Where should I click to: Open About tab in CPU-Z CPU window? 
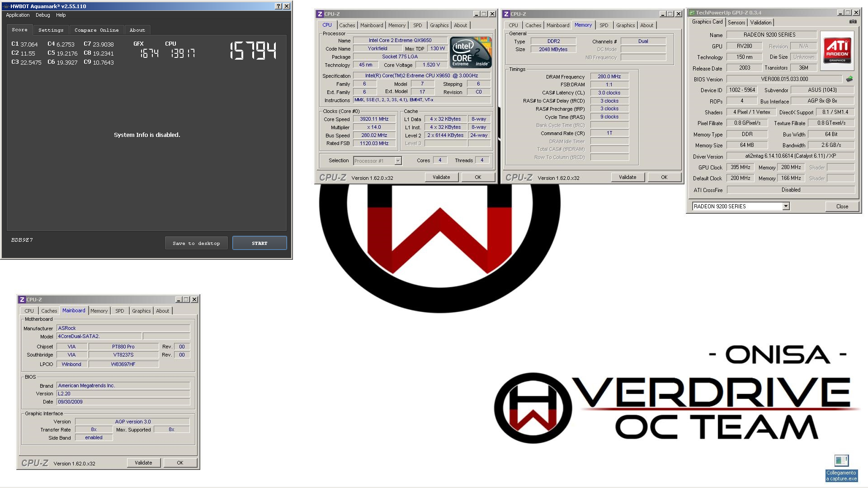(461, 25)
